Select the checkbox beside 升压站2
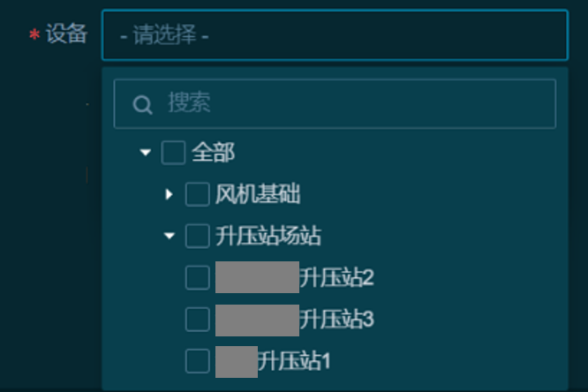Screen dimensions: 588x392 pyautogui.click(x=197, y=277)
